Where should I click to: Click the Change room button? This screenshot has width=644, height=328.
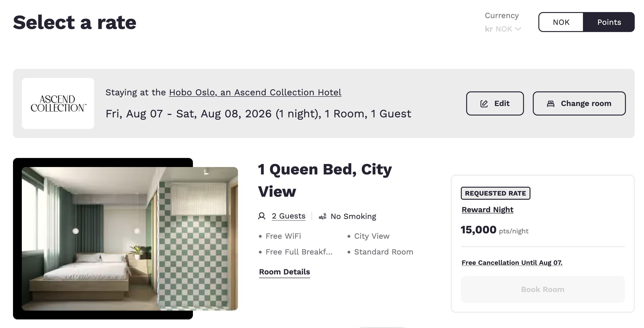click(x=579, y=103)
